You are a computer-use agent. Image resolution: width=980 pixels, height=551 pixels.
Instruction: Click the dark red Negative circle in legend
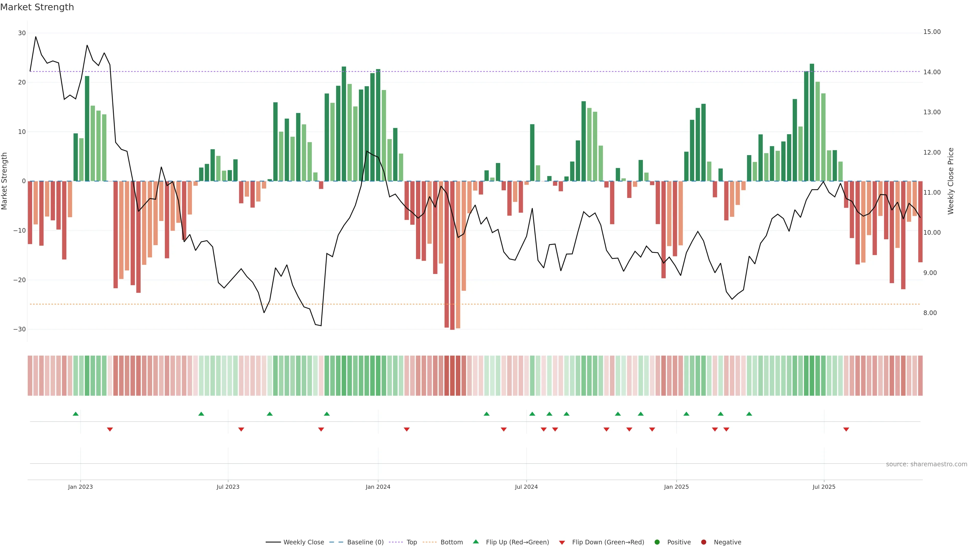pyautogui.click(x=703, y=542)
